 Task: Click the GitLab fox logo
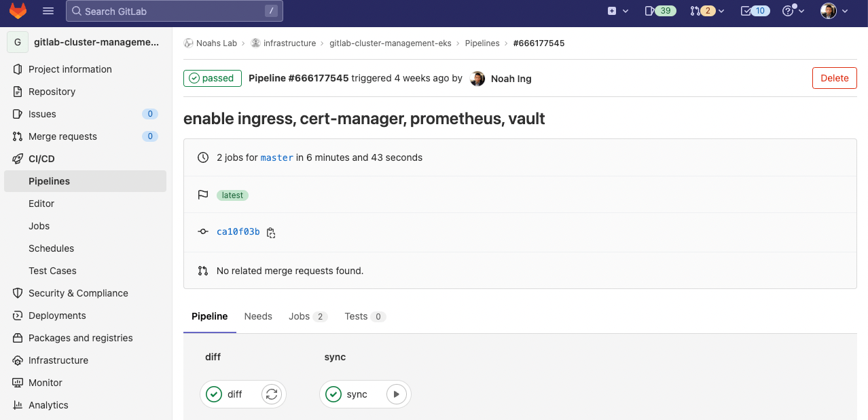tap(18, 11)
